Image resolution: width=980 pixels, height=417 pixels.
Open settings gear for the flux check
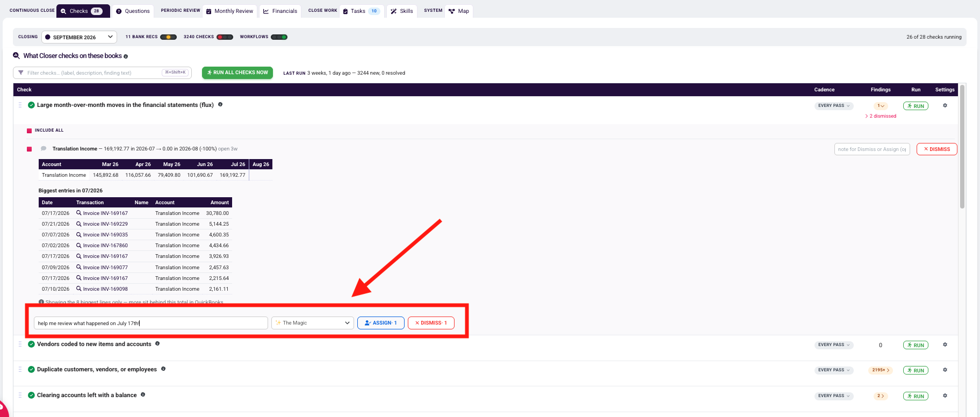[x=945, y=105]
